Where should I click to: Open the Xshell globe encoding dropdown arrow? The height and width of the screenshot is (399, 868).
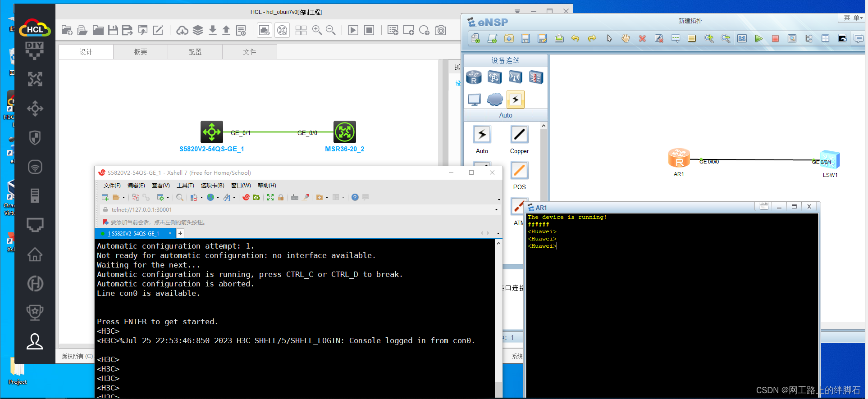[x=218, y=197]
